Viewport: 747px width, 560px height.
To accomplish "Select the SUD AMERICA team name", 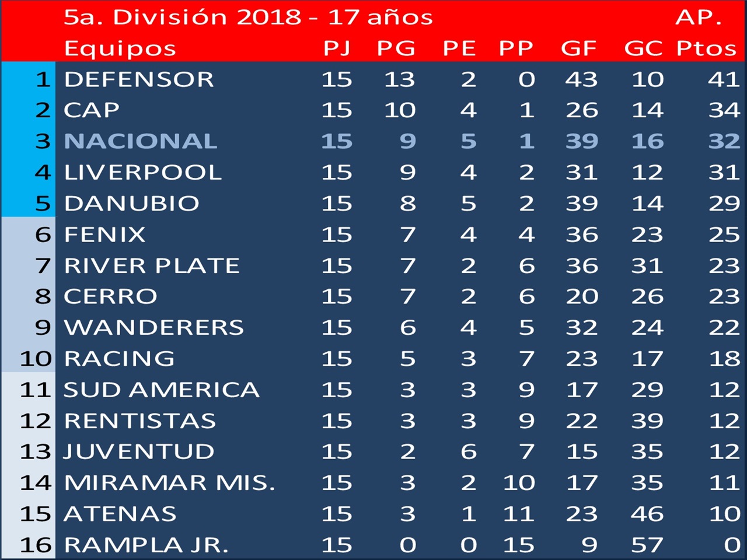I will [x=161, y=390].
